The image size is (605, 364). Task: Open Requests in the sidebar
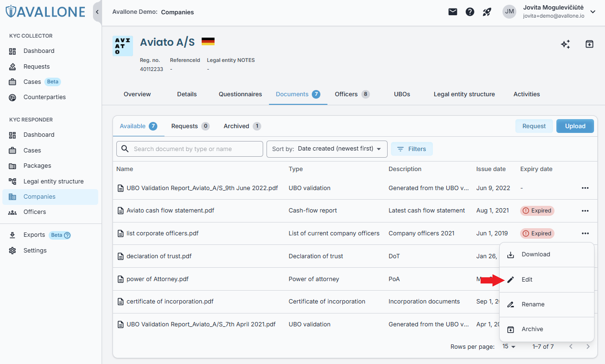click(50, 67)
